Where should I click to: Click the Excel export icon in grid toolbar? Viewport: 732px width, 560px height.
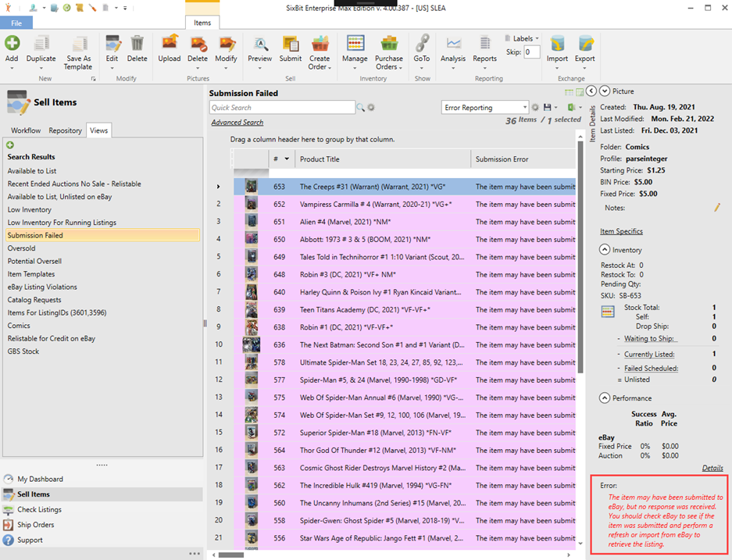click(571, 107)
